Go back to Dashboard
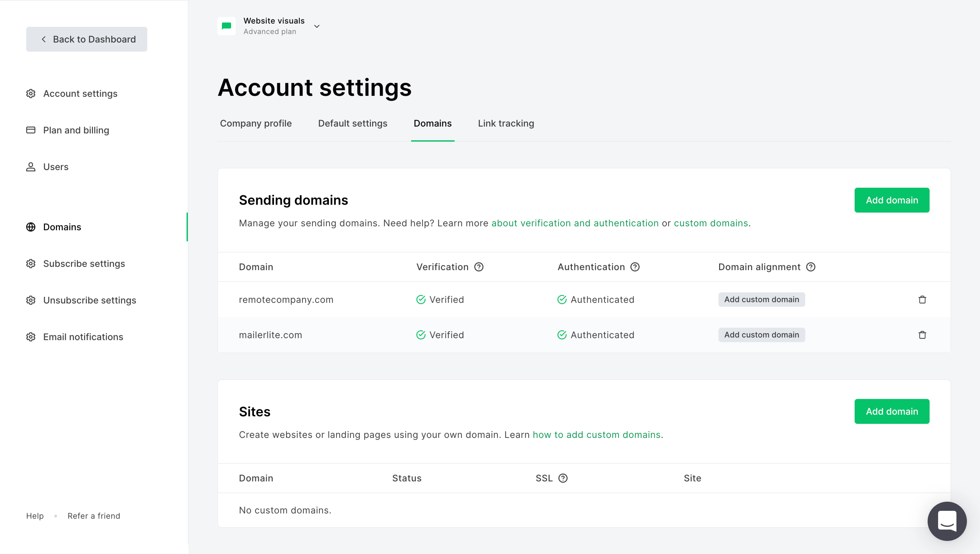 86,39
